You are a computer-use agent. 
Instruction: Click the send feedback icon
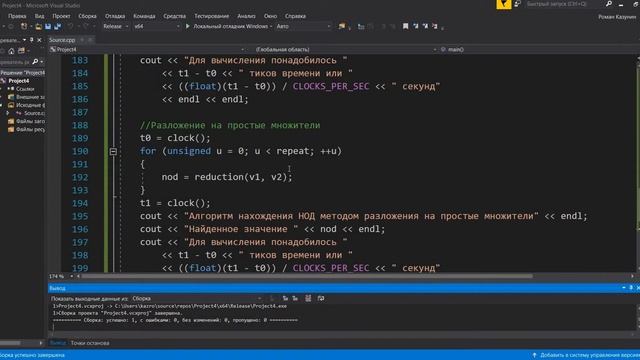(x=518, y=4)
